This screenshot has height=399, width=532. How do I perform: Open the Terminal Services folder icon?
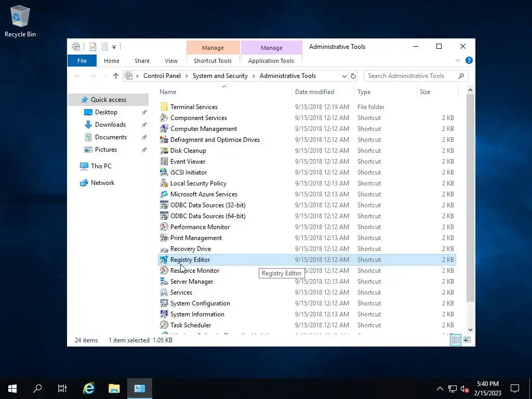[x=164, y=107]
